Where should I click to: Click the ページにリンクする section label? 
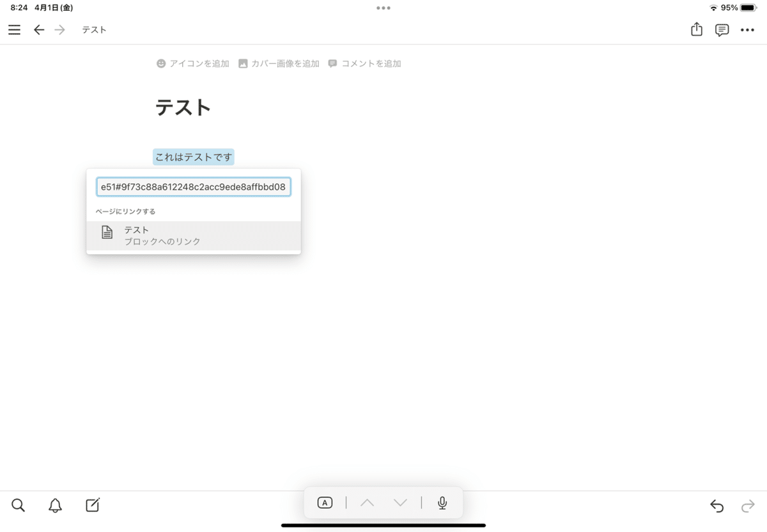point(126,211)
